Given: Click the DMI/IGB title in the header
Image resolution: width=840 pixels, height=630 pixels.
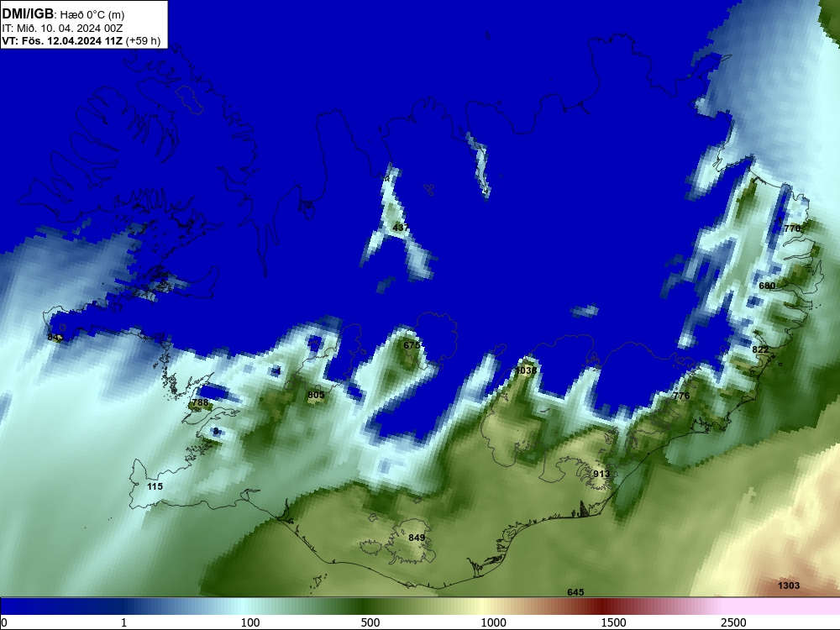Looking at the screenshot, I should tap(29, 14).
